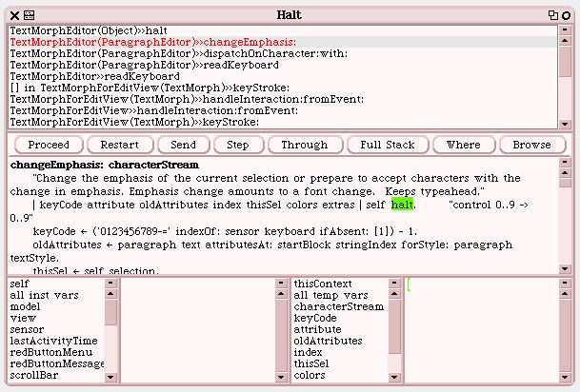Open receiver value pane scrollbar menu button
Viewport: 580px width, 392px height.
pos(281,284)
